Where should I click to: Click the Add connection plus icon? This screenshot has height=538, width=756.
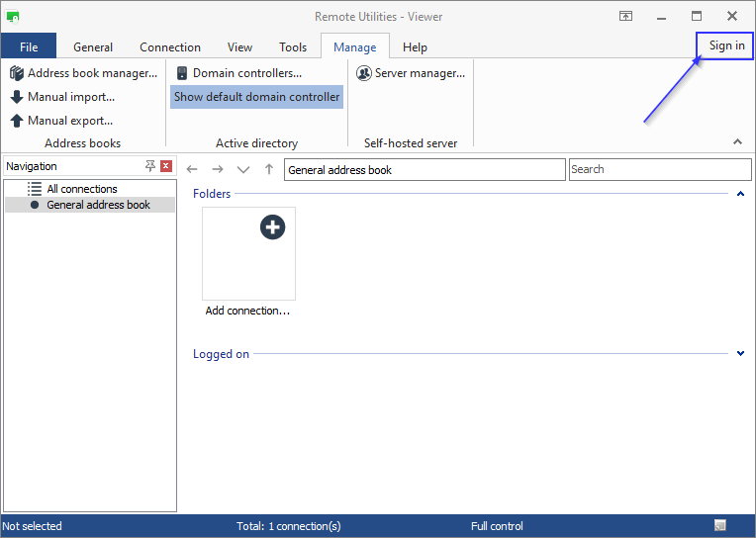[272, 226]
